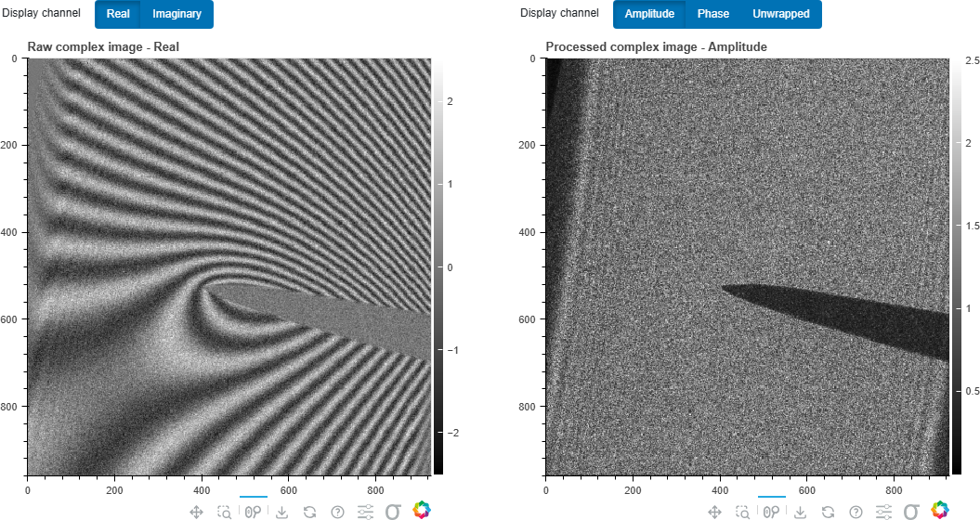Select the Box Zoom tool under the raw image plot
The height and width of the screenshot is (520, 980).
point(225,513)
